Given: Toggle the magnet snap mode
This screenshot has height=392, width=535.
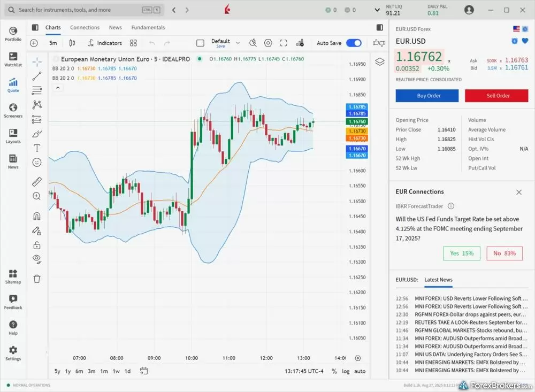Looking at the screenshot, I should tap(37, 216).
